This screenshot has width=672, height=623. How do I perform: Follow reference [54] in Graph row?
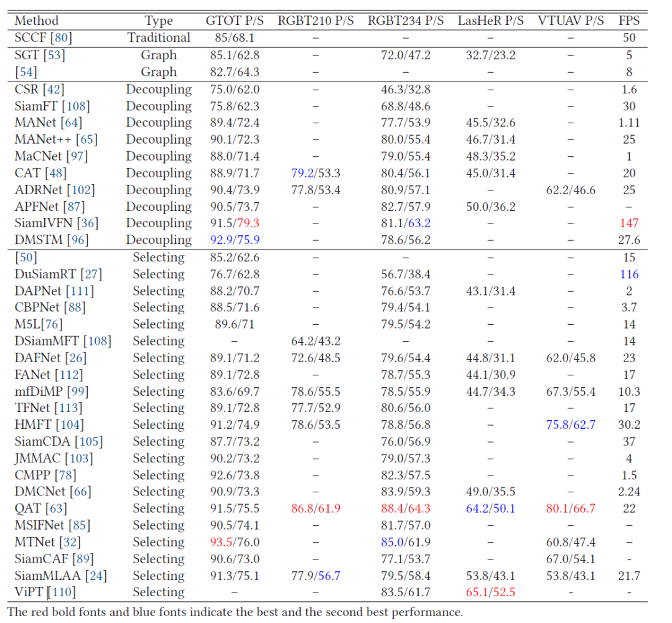tap(26, 72)
